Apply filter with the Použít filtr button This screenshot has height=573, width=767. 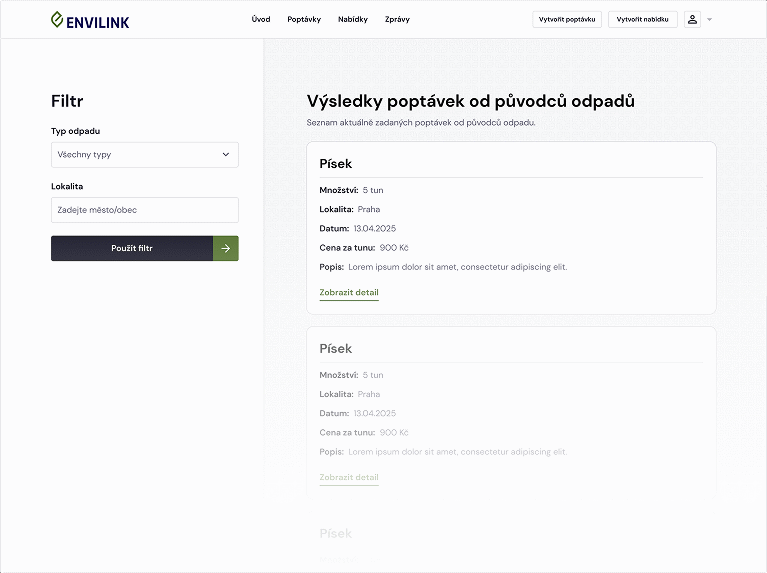(132, 248)
